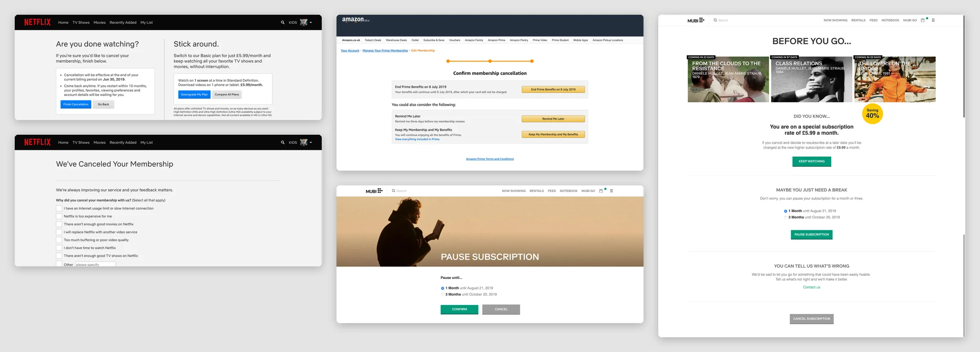Tick 'I will replace Netflix with another video service'
Viewport: 980px width, 352px height.
pos(59,232)
